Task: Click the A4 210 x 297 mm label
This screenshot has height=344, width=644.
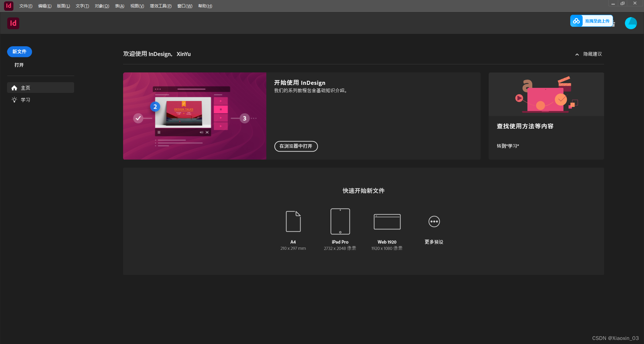Action: point(293,245)
